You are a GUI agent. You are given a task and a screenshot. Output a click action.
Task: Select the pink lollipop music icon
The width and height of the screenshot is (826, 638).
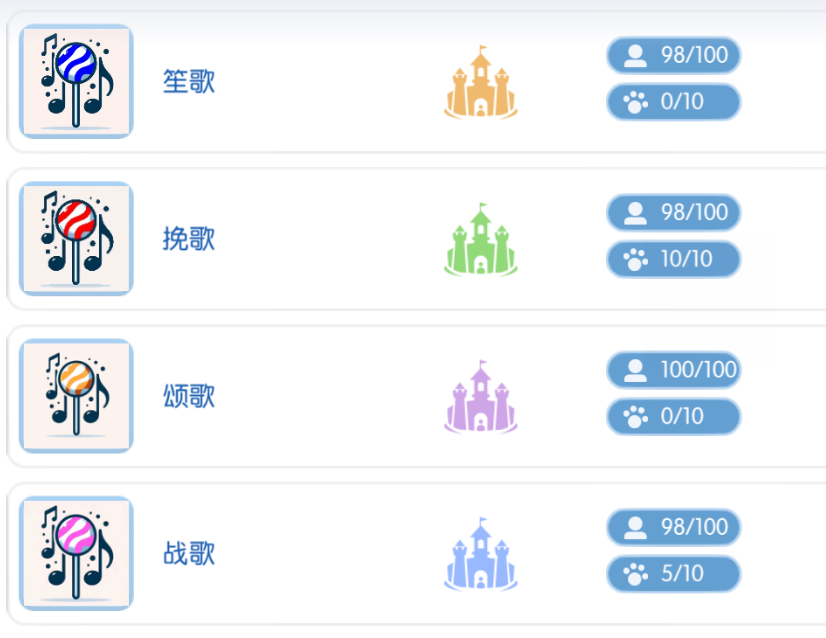[x=76, y=553]
